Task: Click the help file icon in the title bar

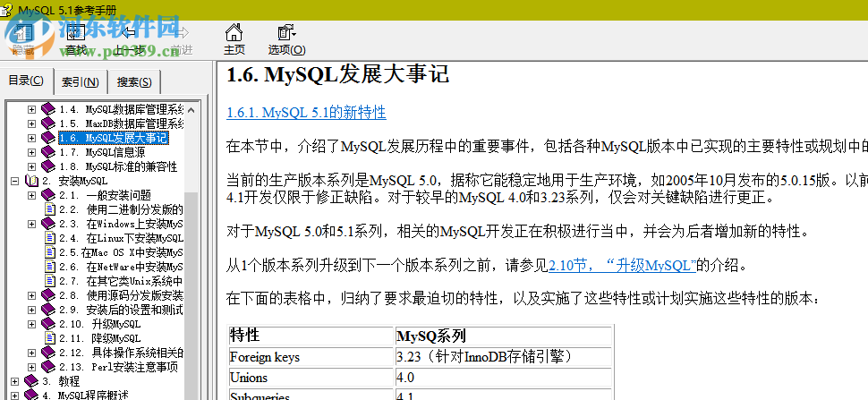Action: (x=7, y=10)
